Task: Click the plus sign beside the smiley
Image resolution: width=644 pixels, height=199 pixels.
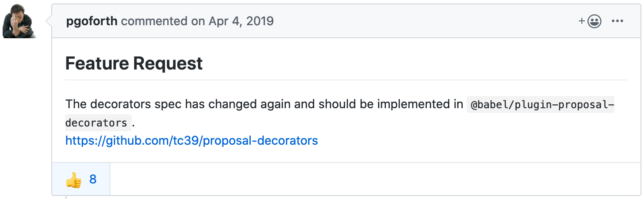Action: click(582, 21)
